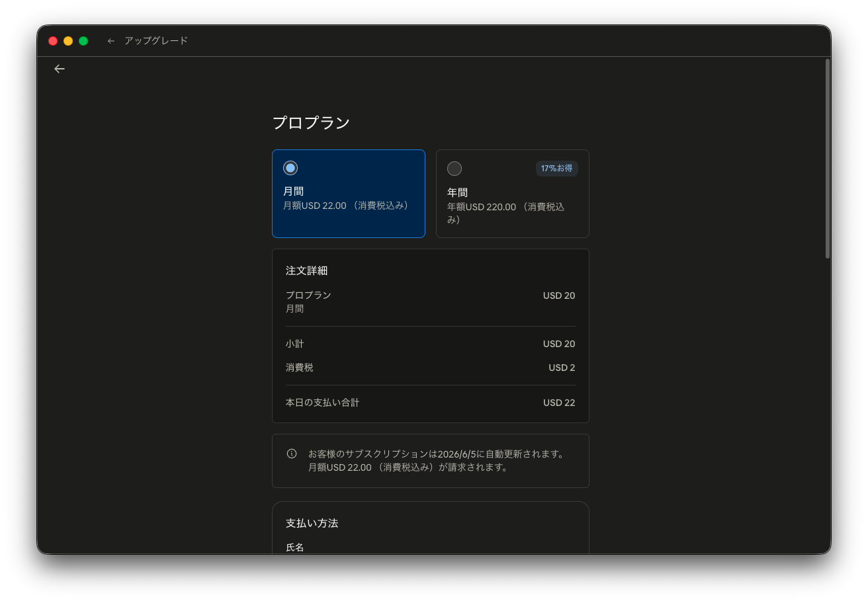Click the 注文詳細 heading
Image resolution: width=868 pixels, height=603 pixels.
[306, 270]
